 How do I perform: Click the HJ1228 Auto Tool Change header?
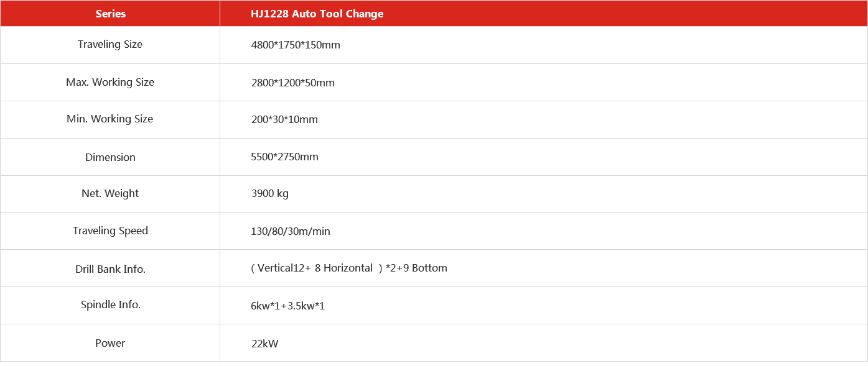pyautogui.click(x=317, y=14)
